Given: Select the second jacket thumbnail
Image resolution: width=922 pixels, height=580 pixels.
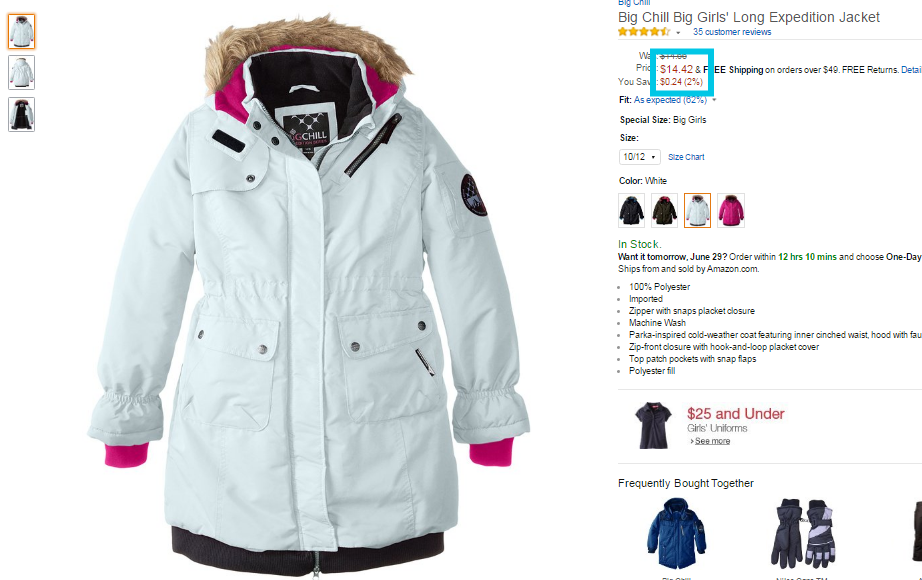Looking at the screenshot, I should click(21, 72).
